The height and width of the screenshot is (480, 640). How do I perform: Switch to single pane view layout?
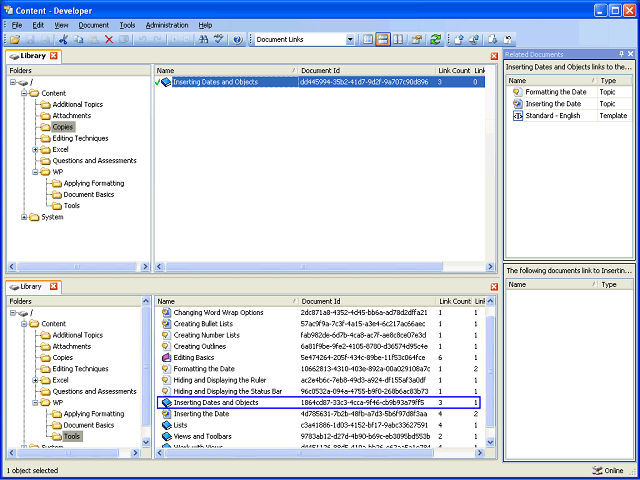point(368,40)
